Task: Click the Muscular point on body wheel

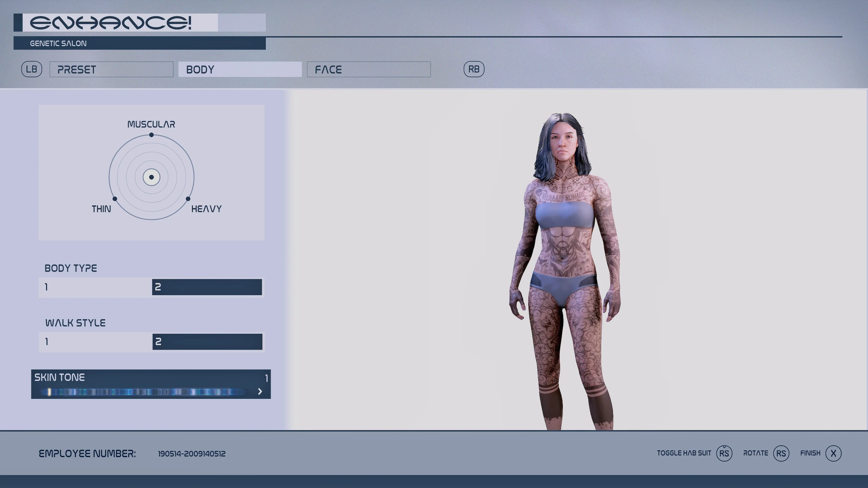Action: 151,135
